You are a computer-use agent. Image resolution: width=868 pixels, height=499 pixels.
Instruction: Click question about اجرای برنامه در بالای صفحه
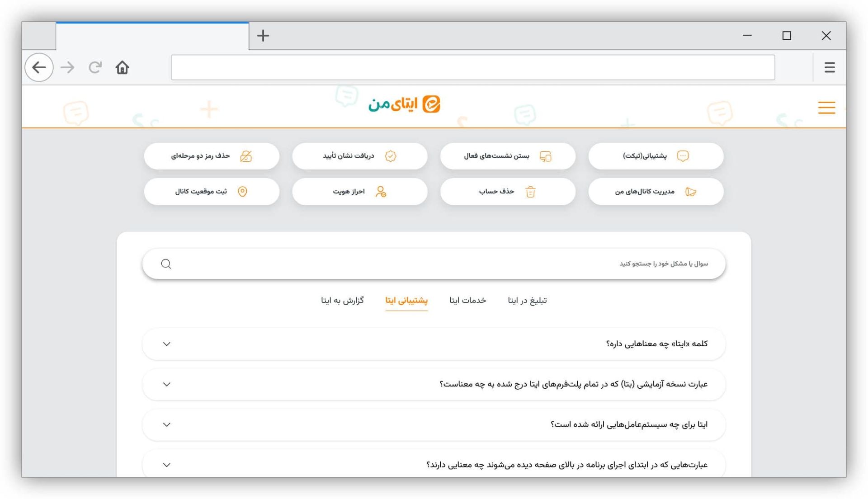click(567, 465)
